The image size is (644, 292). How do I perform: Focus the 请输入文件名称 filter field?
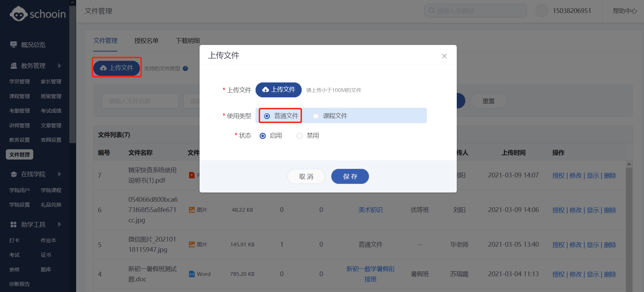[140, 101]
